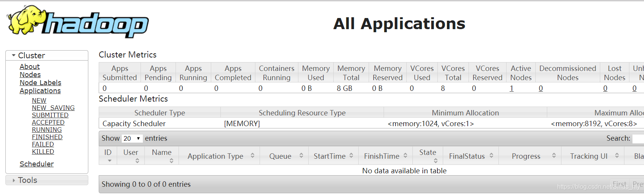Open the Applications link
This screenshot has height=194, width=644.
point(40,91)
